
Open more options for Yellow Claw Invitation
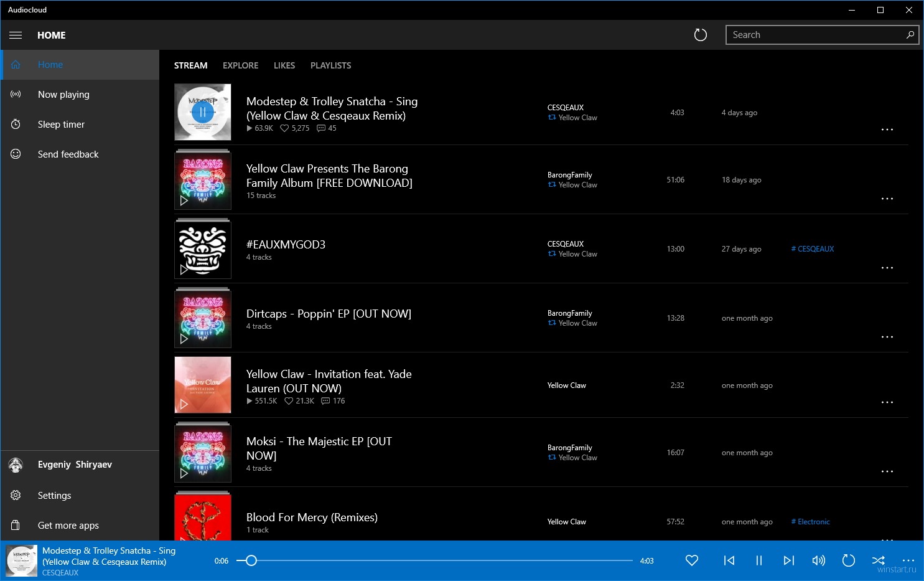[887, 403]
